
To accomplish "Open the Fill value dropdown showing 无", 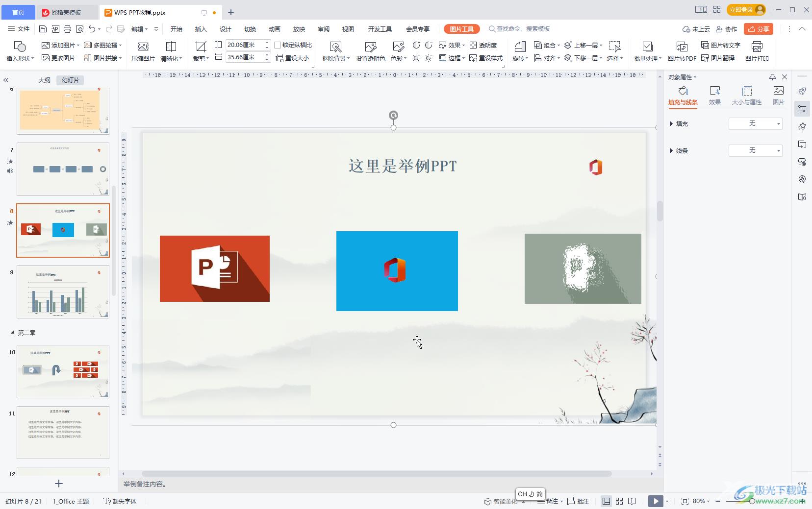I will 755,123.
